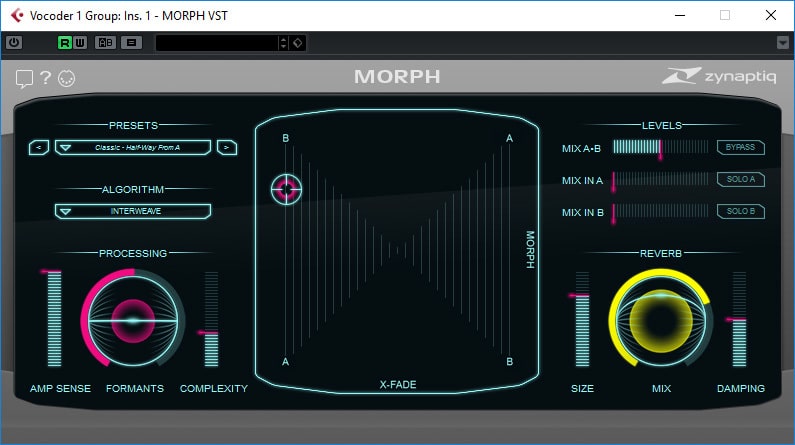Go to previous preset arrow button

pos(39,147)
